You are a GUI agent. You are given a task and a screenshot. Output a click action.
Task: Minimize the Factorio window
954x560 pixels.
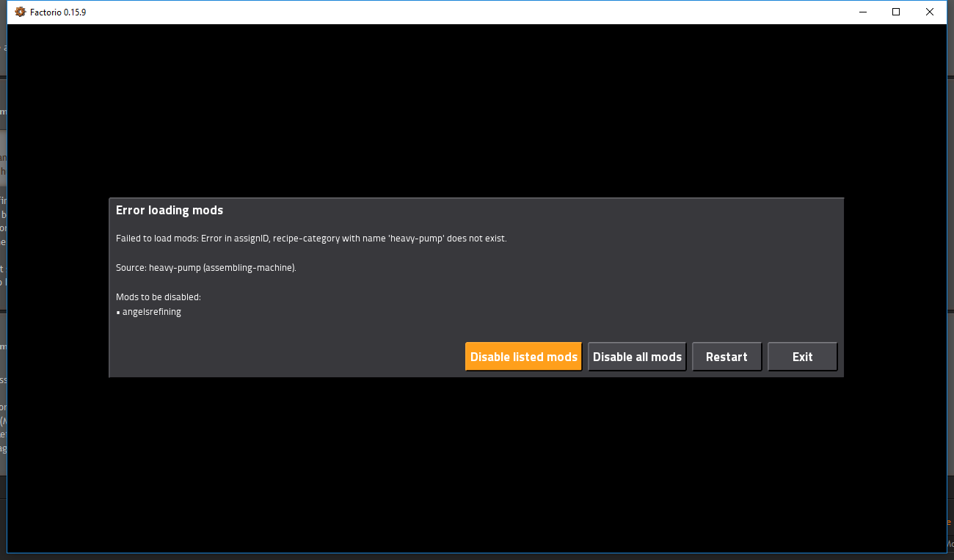tap(862, 12)
